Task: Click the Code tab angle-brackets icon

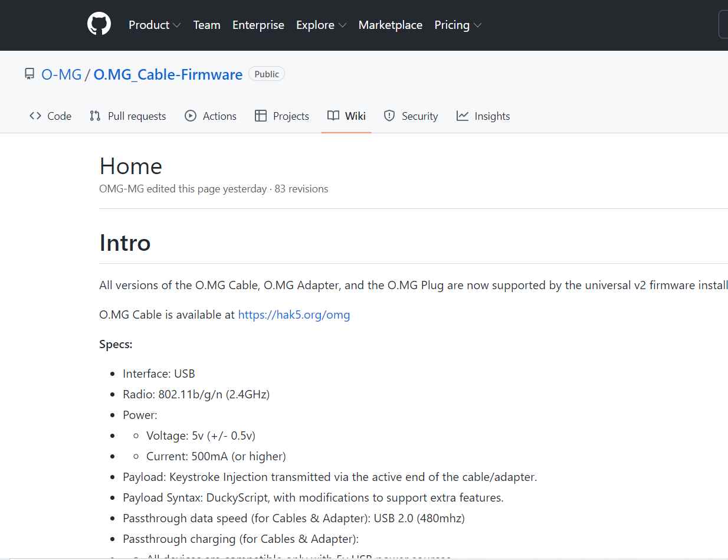Action: (x=35, y=116)
